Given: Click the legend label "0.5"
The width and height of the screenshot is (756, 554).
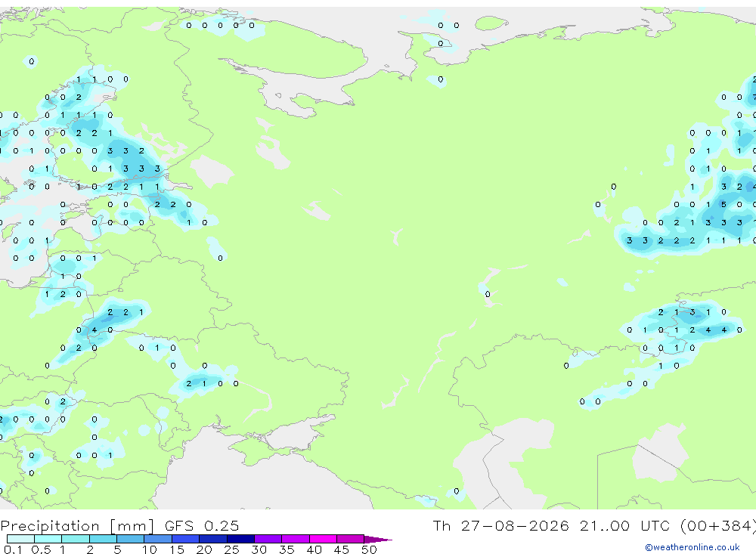Looking at the screenshot, I should [41, 549].
